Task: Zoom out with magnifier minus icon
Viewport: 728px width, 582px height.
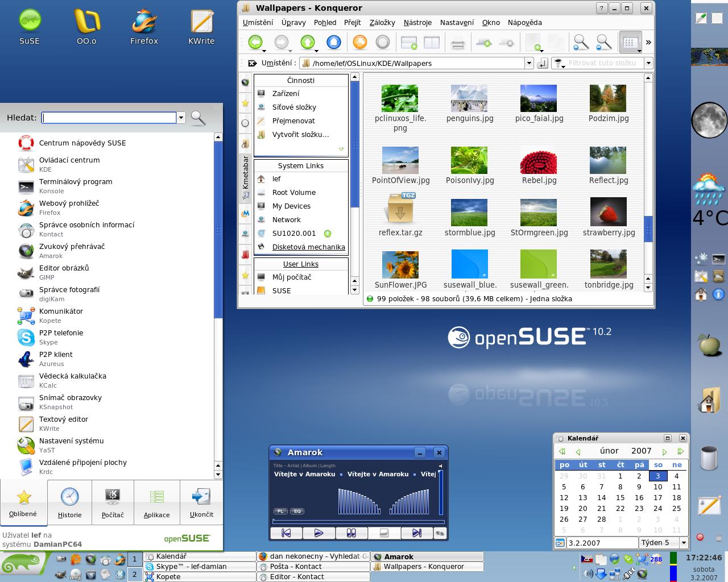Action: 603,42
